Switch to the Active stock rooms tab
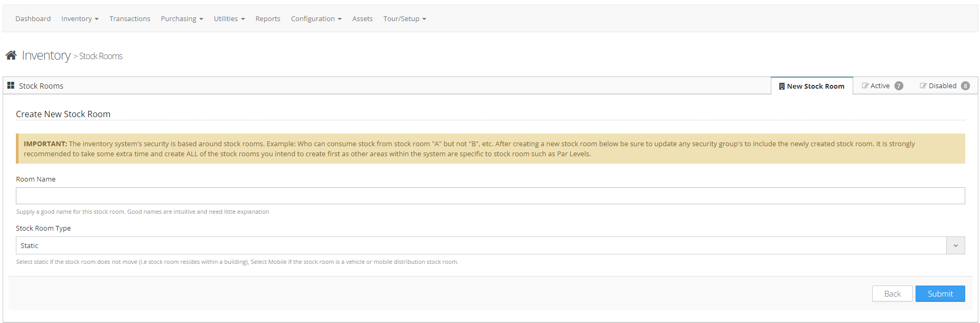980x323 pixels. coord(880,86)
